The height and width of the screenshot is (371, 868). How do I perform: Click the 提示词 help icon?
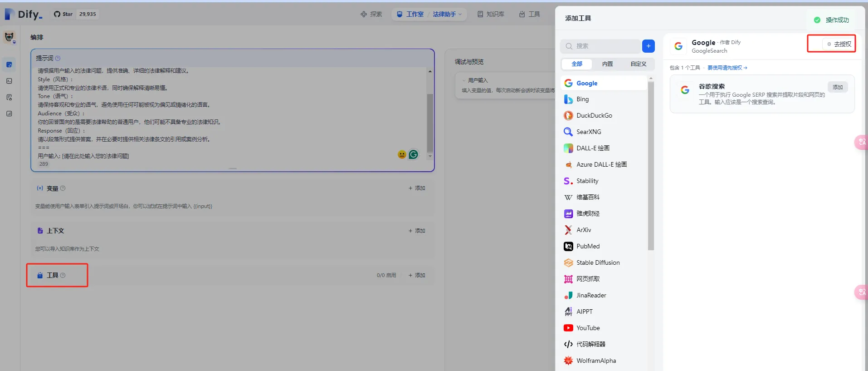(x=58, y=58)
